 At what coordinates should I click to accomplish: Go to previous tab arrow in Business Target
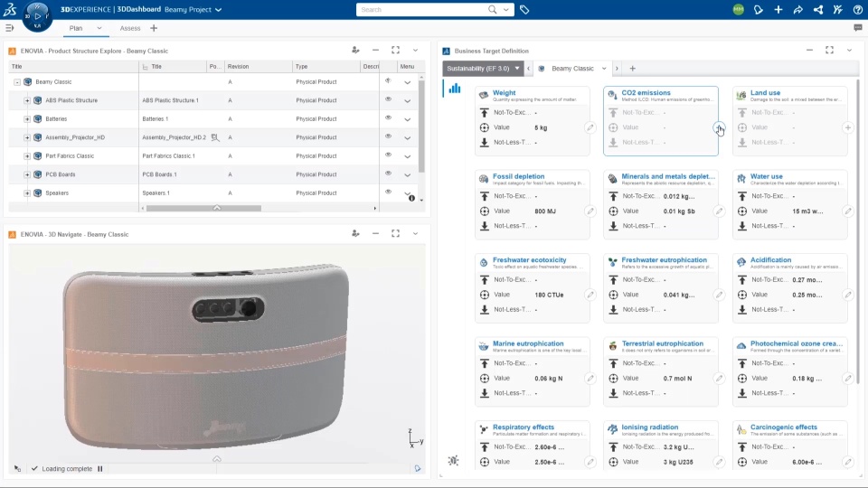coord(528,69)
